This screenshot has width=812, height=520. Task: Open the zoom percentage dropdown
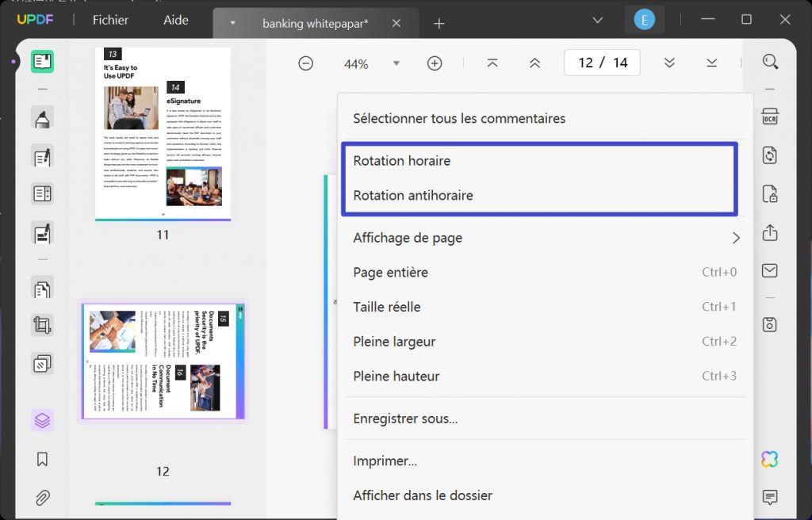(396, 63)
